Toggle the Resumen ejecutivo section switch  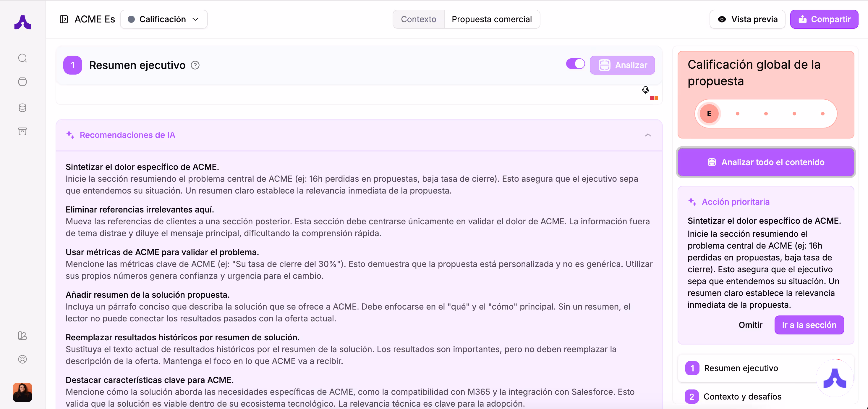tap(575, 64)
